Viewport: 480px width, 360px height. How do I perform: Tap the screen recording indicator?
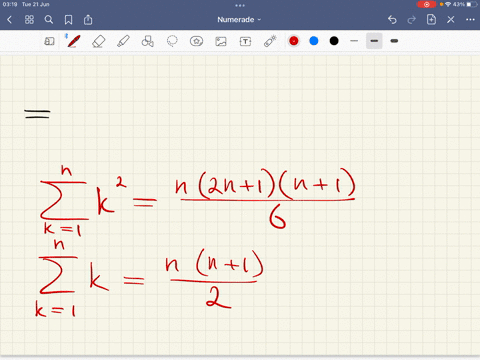click(x=426, y=4)
